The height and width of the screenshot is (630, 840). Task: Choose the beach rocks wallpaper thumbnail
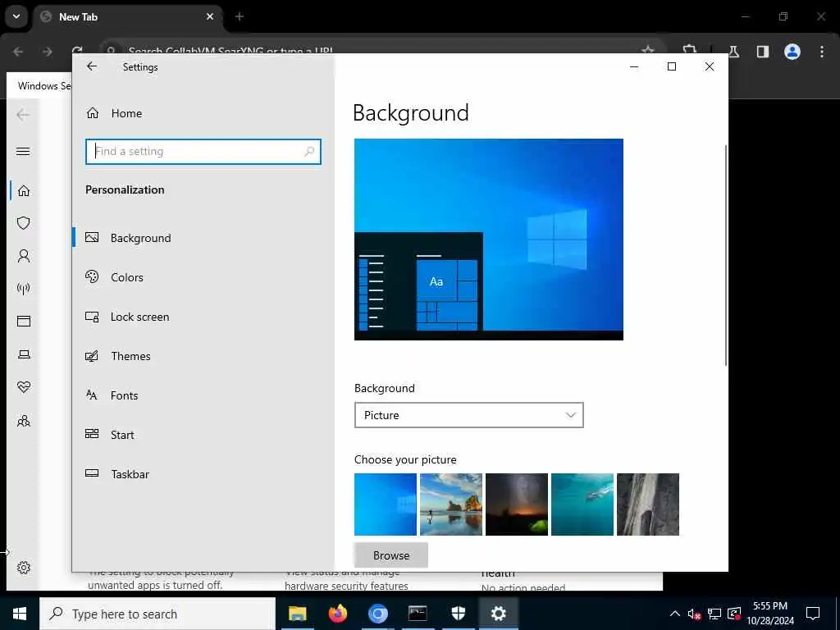(451, 504)
